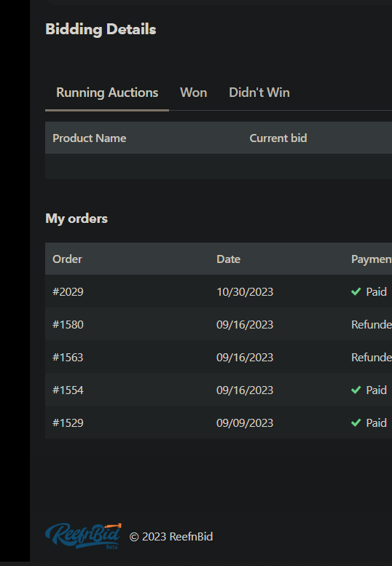Select the Didn't Win tab

(x=259, y=93)
